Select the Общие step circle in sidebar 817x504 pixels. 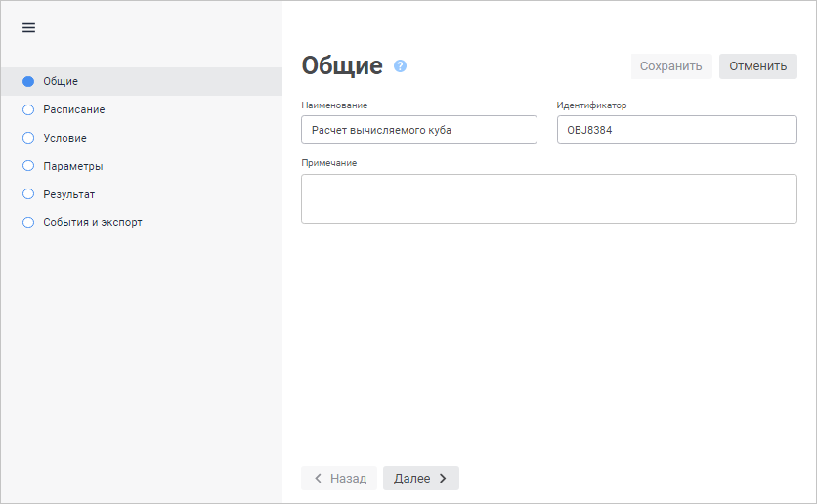point(28,81)
